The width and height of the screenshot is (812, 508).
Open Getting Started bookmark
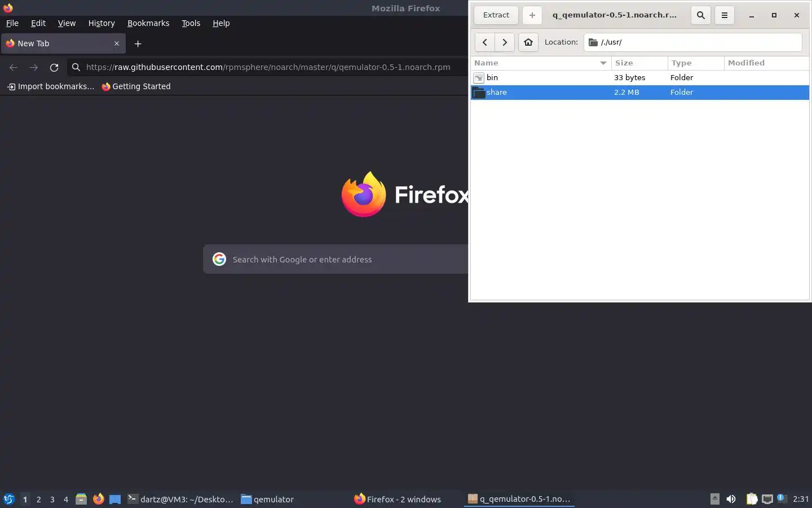tap(136, 86)
